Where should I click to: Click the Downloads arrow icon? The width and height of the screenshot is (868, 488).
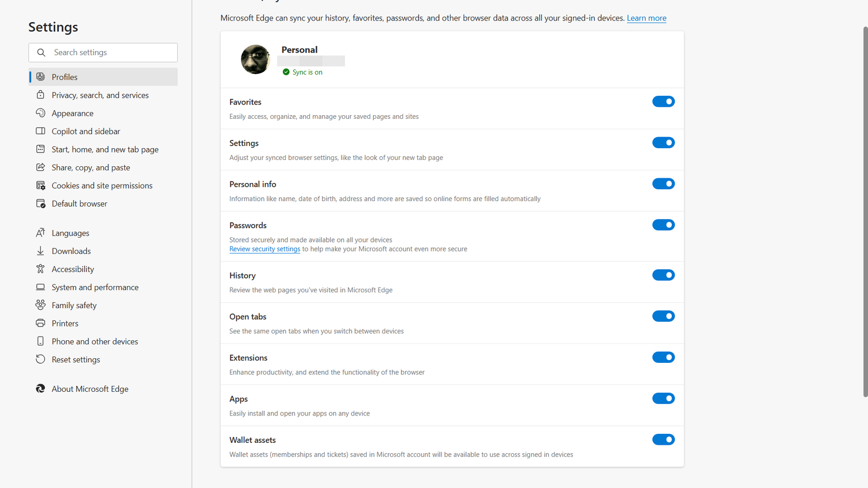tap(41, 251)
